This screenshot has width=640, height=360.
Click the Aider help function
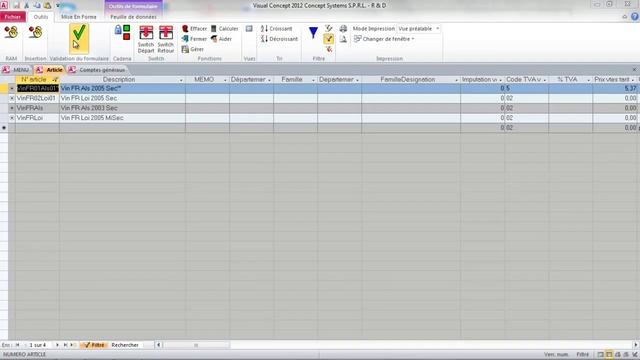pos(221,39)
